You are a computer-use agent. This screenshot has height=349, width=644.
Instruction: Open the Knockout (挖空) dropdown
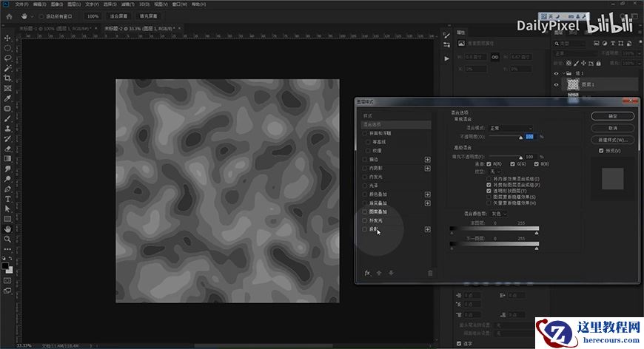495,172
